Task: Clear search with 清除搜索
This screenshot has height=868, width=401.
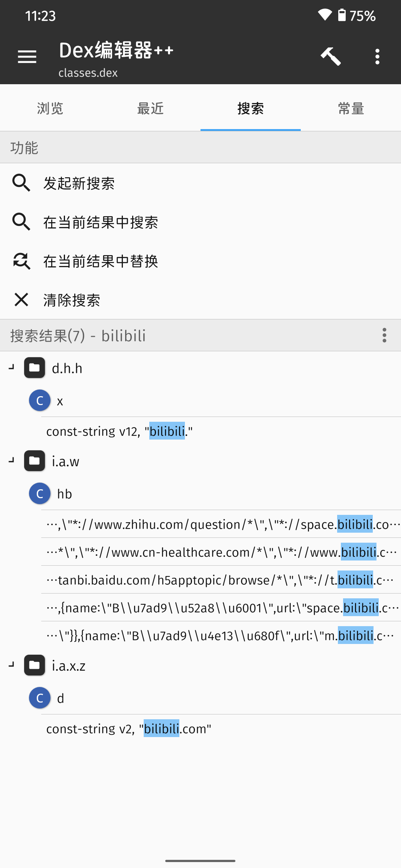Action: point(200,300)
